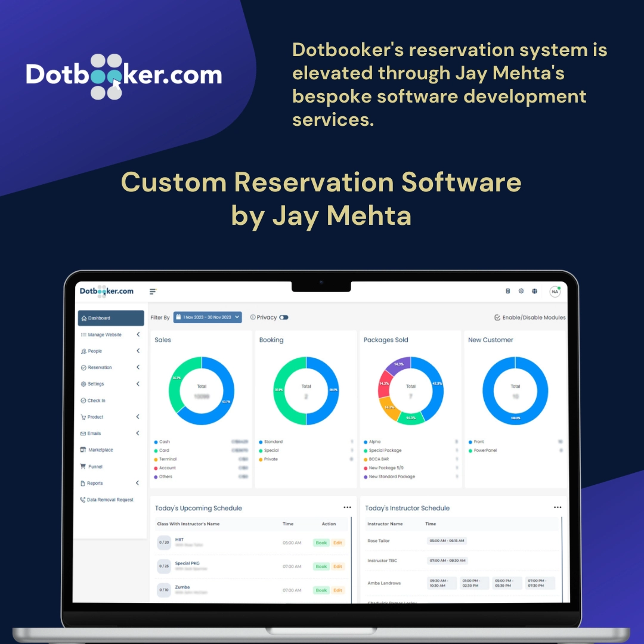Open Marketplace from the sidebar
644x644 pixels.
(100, 450)
